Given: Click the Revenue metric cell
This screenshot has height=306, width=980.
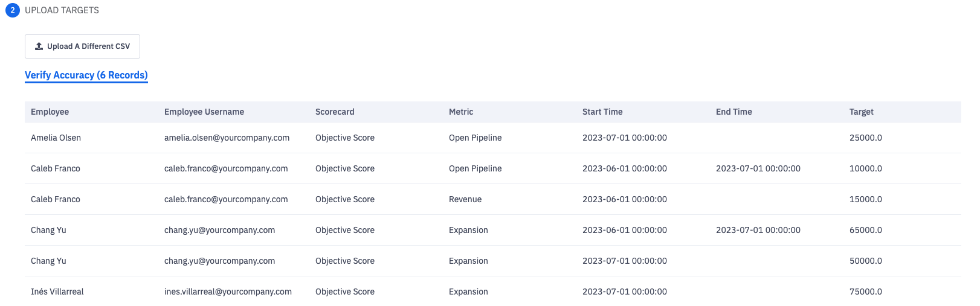Looking at the screenshot, I should pos(465,199).
